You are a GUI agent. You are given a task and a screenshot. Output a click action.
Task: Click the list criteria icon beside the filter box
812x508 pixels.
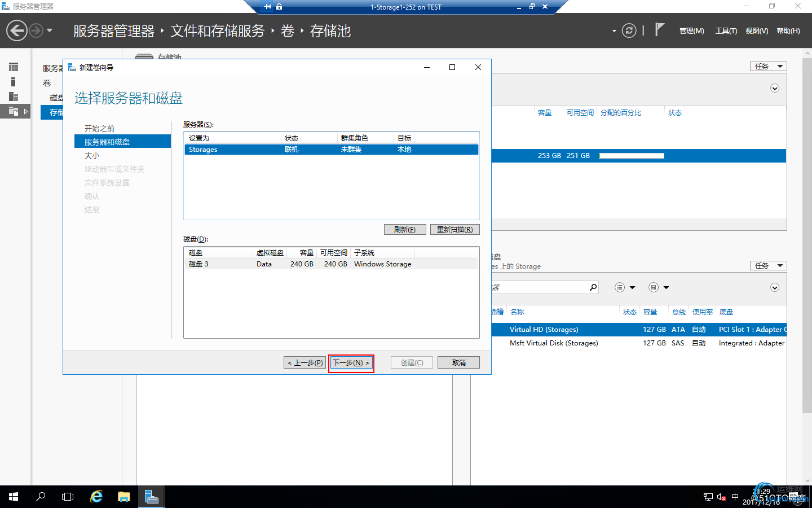pyautogui.click(x=620, y=287)
